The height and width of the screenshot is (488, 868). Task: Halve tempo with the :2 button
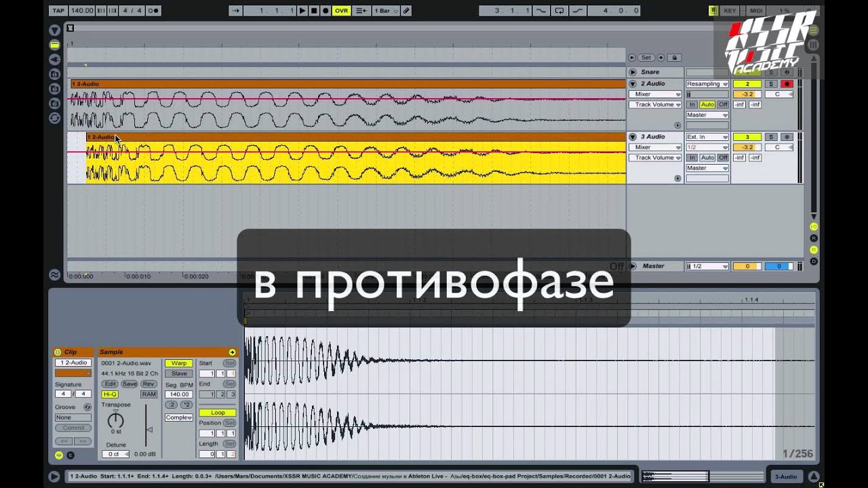click(172, 405)
